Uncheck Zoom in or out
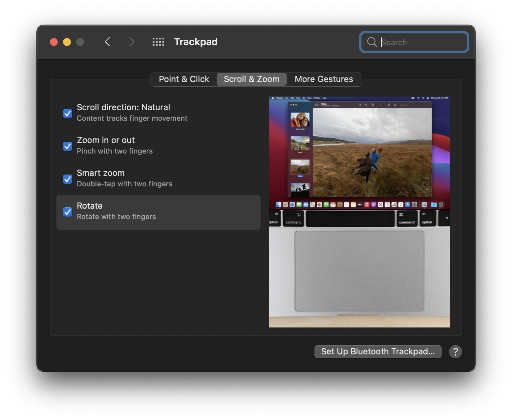512x420 pixels. [x=67, y=146]
